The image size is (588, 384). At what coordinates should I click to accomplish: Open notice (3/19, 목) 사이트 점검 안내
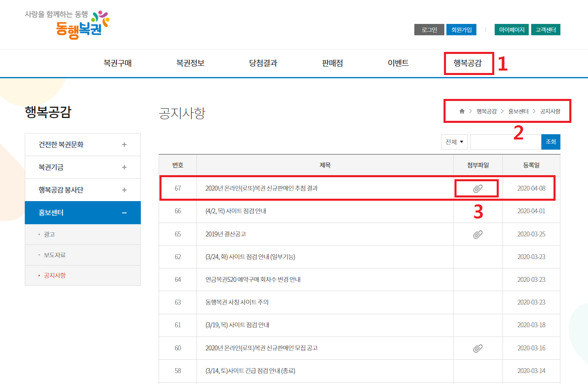[x=237, y=325]
